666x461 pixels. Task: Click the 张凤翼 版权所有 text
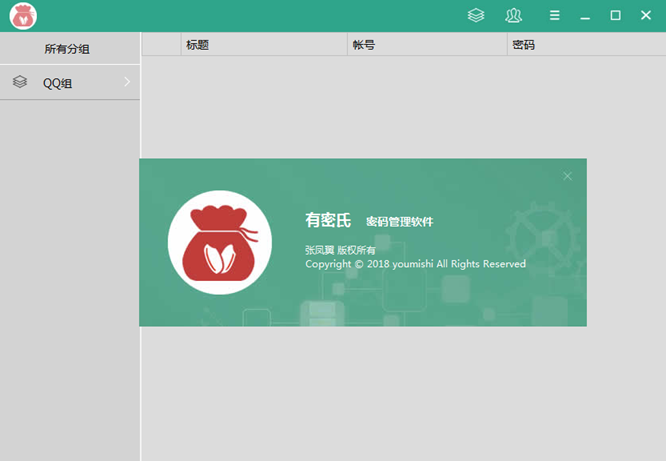pyautogui.click(x=340, y=250)
